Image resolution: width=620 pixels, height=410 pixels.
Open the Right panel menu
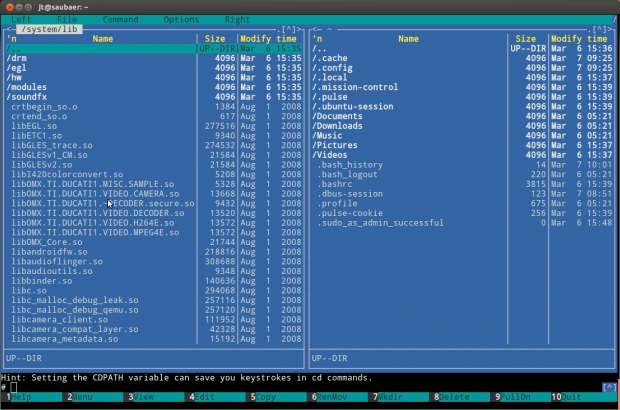pos(237,19)
